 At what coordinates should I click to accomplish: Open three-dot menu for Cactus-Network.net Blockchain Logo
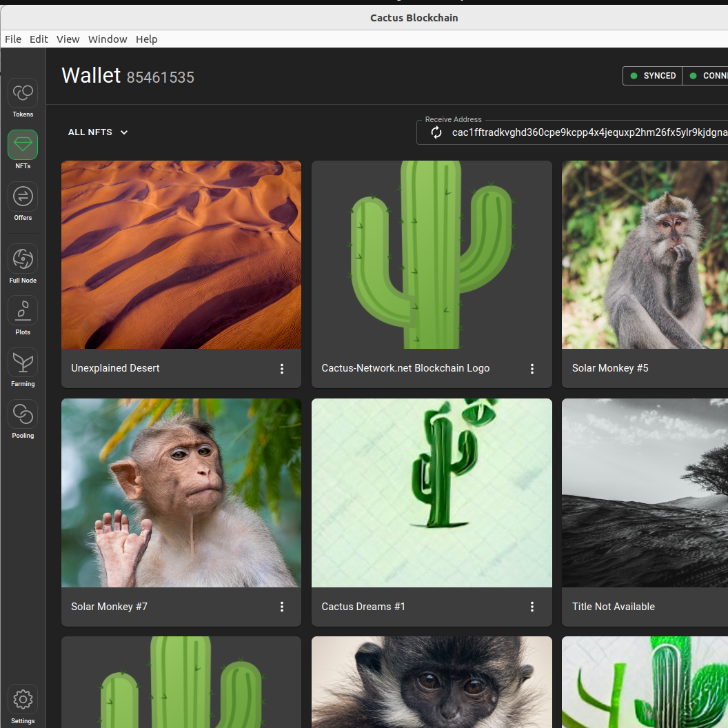[x=532, y=369]
